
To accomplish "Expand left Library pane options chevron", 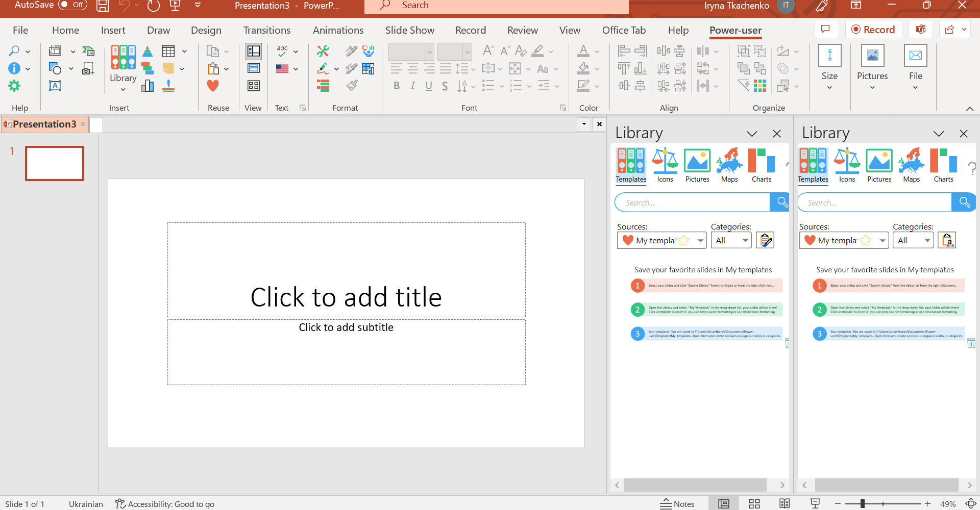I will coord(752,134).
